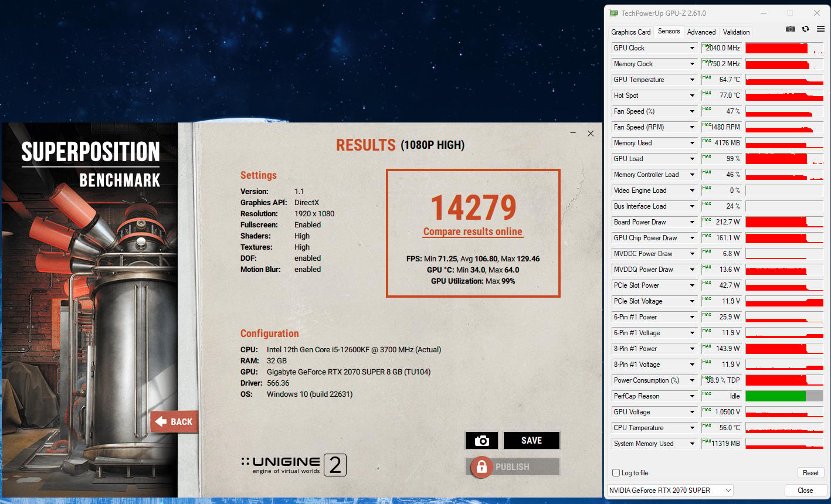The width and height of the screenshot is (831, 504).
Task: Expand the Fan Speed (%) sensor dropdown
Action: point(692,111)
